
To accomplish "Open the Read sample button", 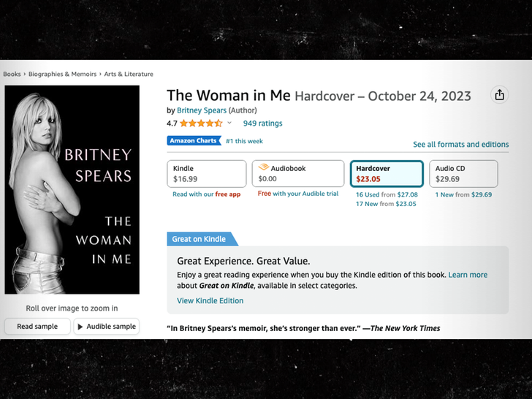I will [37, 327].
